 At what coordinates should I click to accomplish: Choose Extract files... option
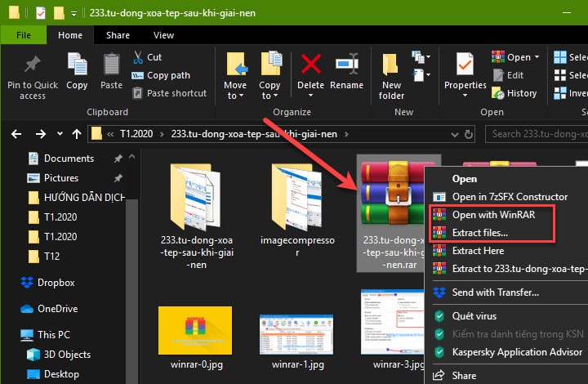tap(479, 233)
